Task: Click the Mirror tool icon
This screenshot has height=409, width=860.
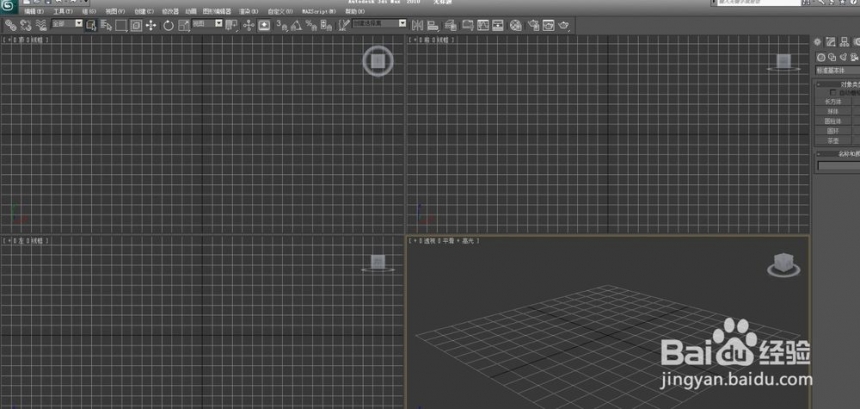Action: coord(417,25)
